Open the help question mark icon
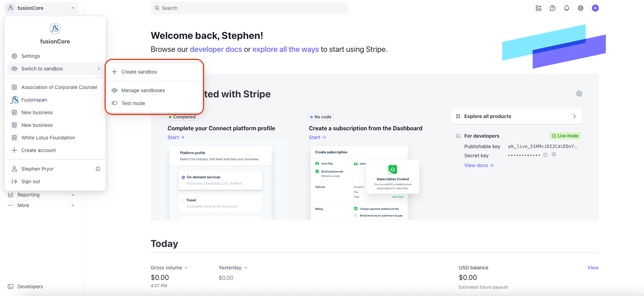Image resolution: width=644 pixels, height=296 pixels. (552, 8)
